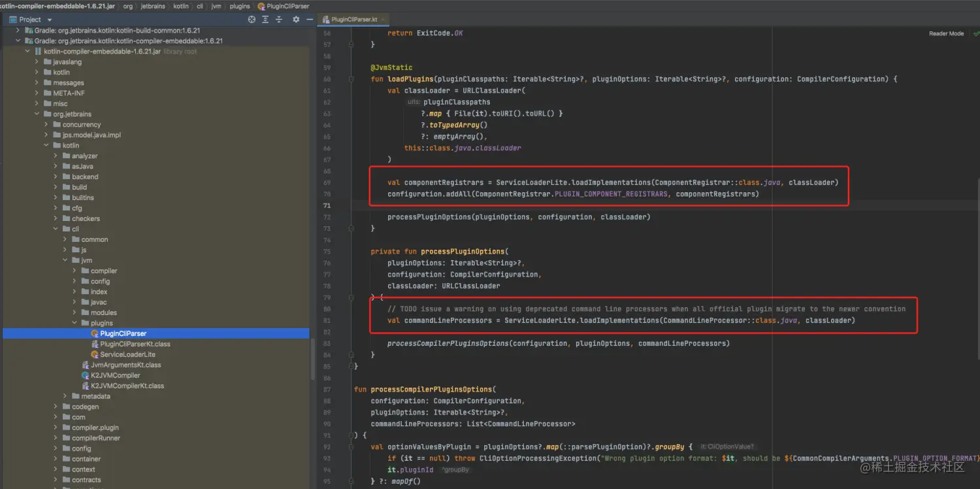Open K2JVMCompiler in the tree
Viewport: 980px width, 489px height.
115,375
